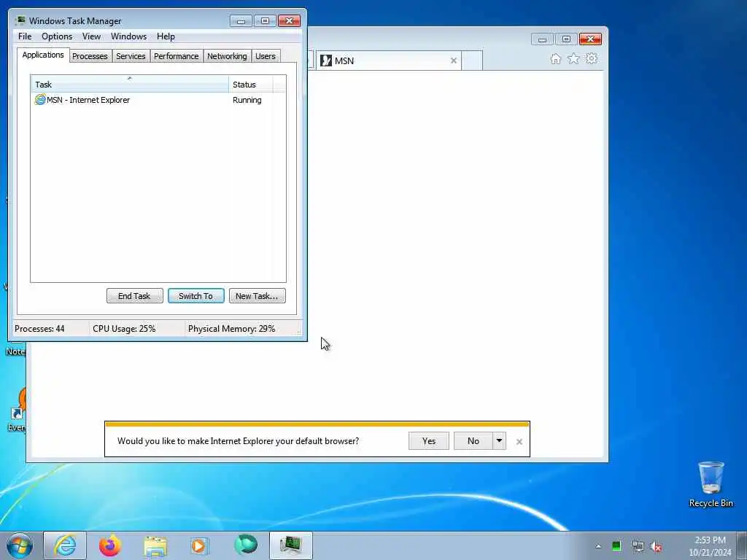Click Internet Explorer taskbar icon
This screenshot has width=747, height=560.
65,545
